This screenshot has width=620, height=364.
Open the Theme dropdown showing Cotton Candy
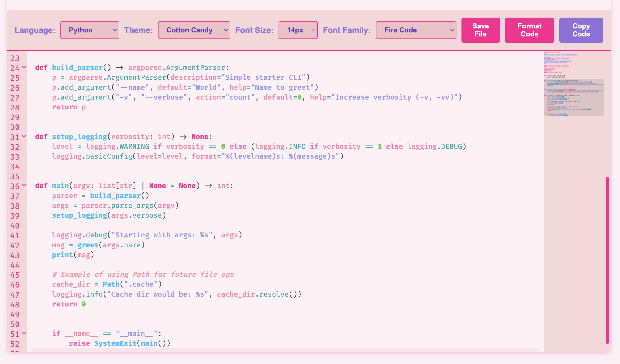[x=194, y=30]
